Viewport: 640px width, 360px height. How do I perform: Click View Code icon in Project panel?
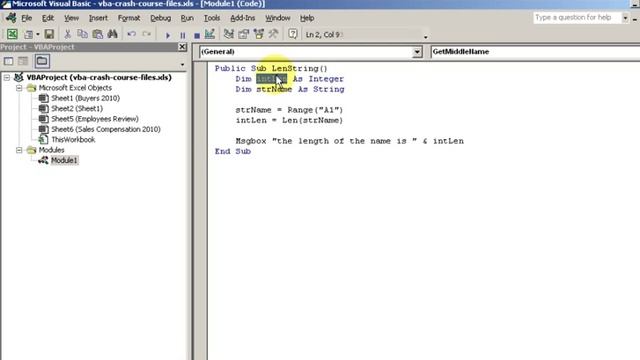9,62
